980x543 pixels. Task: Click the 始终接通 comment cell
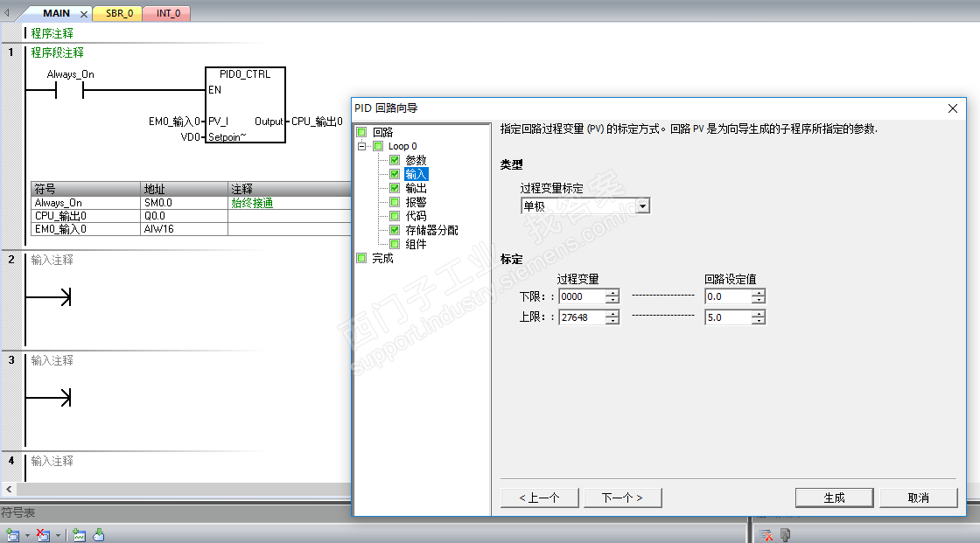pos(290,203)
